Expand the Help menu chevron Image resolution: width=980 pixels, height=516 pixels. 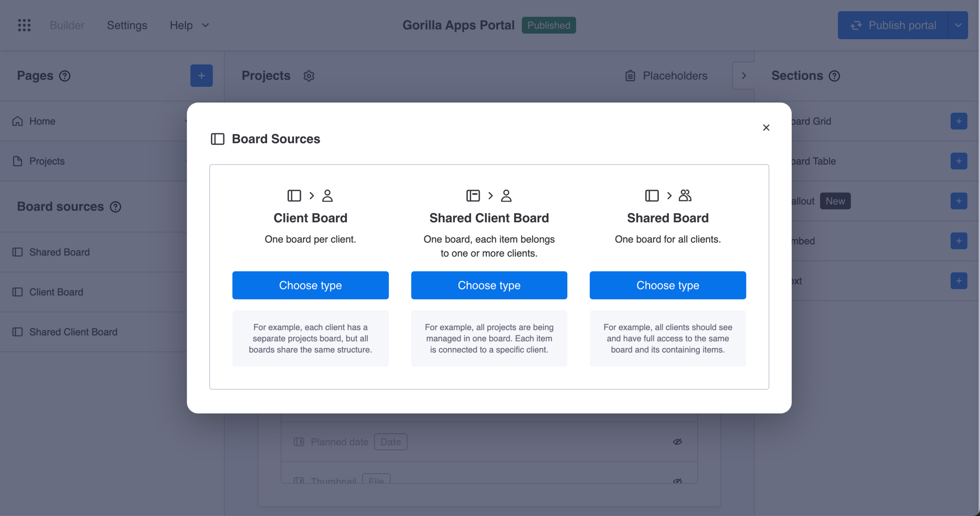tap(205, 25)
